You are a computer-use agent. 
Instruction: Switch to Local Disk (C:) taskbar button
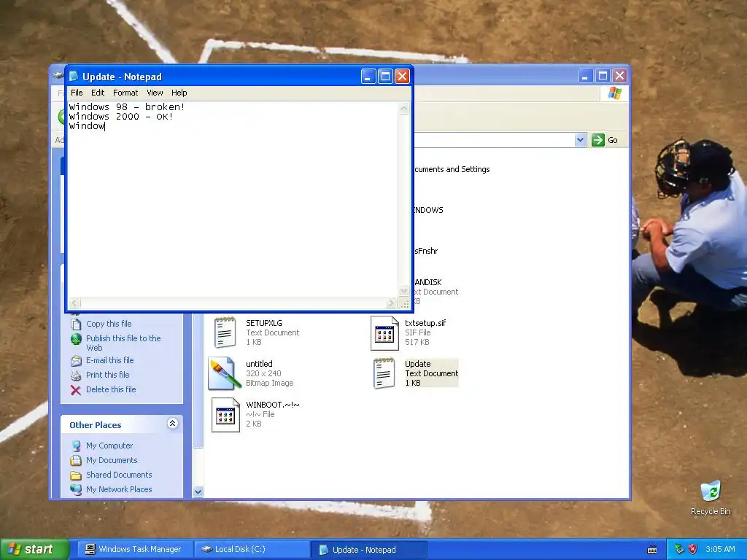(x=252, y=550)
